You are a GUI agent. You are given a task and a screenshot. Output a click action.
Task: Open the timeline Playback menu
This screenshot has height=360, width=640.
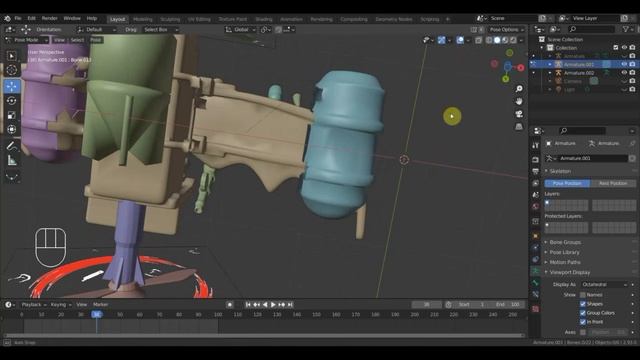click(33, 304)
